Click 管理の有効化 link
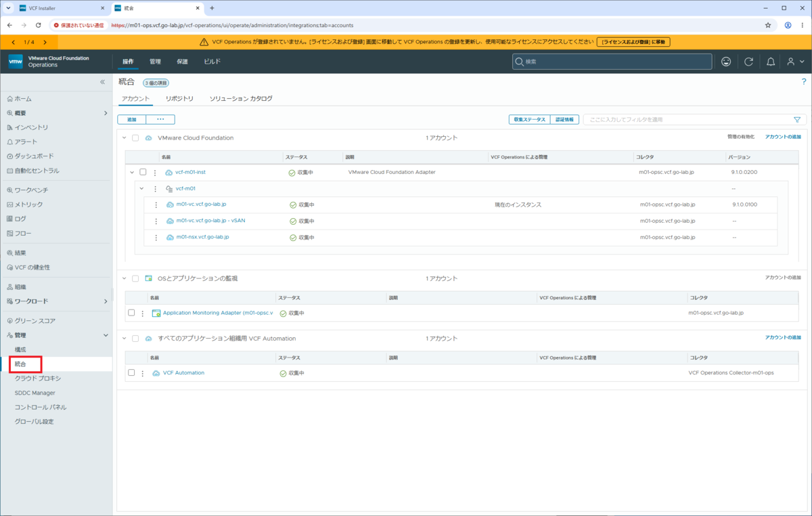 click(x=740, y=137)
